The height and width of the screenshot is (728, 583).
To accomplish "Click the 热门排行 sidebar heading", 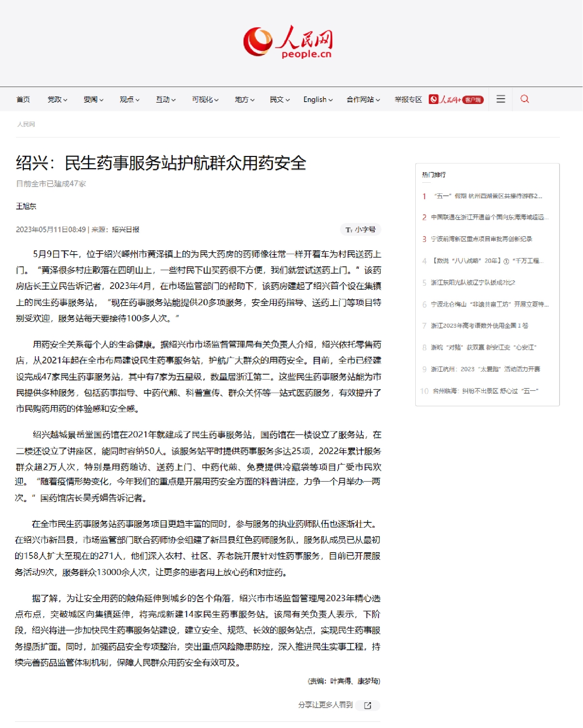I will [x=434, y=175].
